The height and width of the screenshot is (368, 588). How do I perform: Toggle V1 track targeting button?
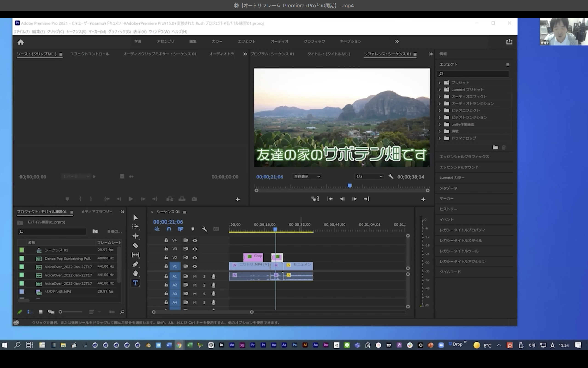[x=175, y=267]
